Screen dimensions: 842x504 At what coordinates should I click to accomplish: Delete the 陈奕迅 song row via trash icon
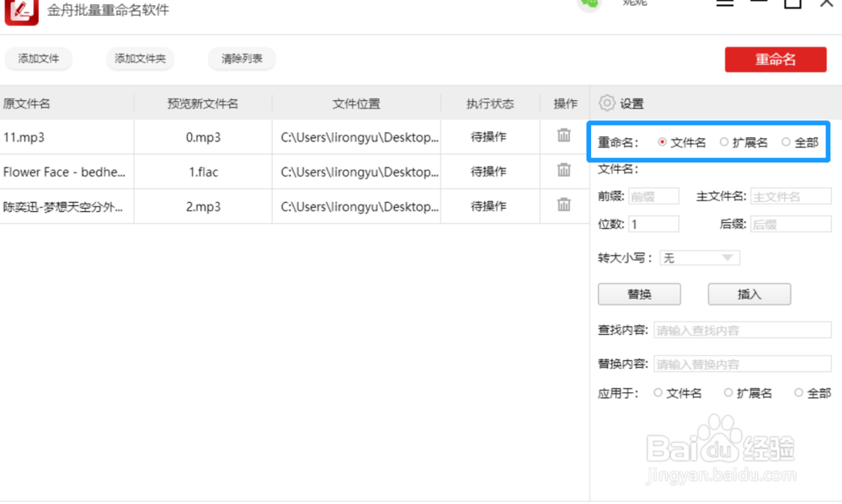point(564,205)
